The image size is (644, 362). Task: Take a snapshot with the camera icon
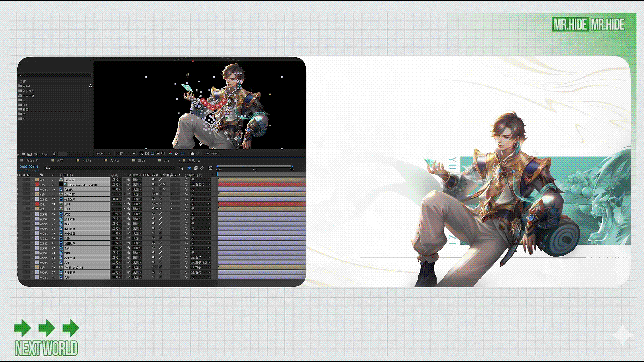pyautogui.click(x=192, y=153)
